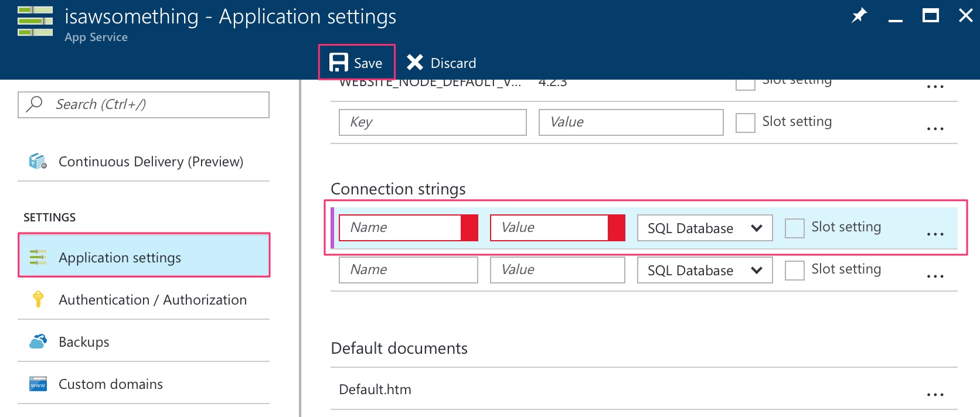Click the App Service logo icon in header
The width and height of the screenshot is (980, 417).
pos(35,21)
